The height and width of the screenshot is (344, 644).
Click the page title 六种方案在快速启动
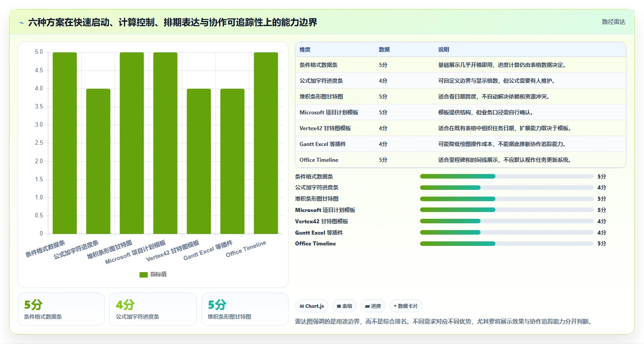(x=173, y=23)
